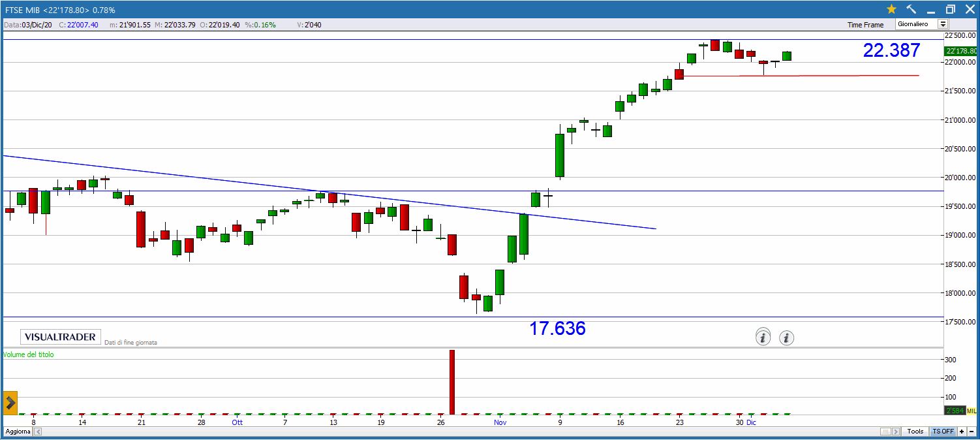Click the maximum value M: 22'033.79
Viewport: 980px width, 440px height.
tap(176, 25)
